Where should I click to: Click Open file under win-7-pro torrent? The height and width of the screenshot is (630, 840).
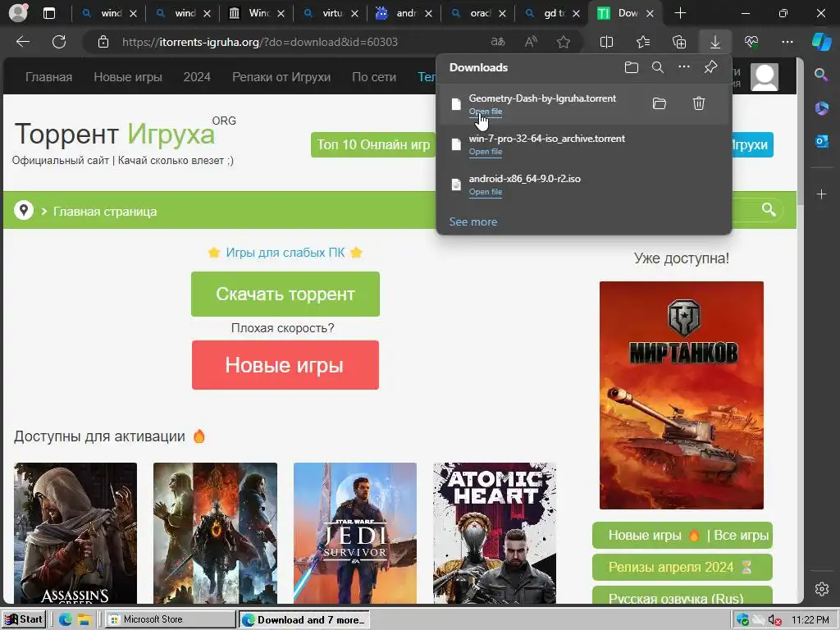click(486, 152)
